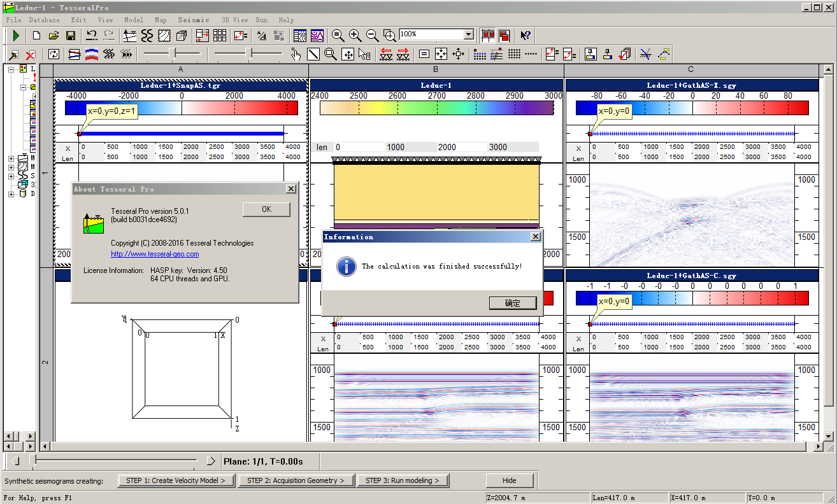Click STEP 3: Run modeling button
Image resolution: width=837 pixels, height=504 pixels.
pos(402,480)
